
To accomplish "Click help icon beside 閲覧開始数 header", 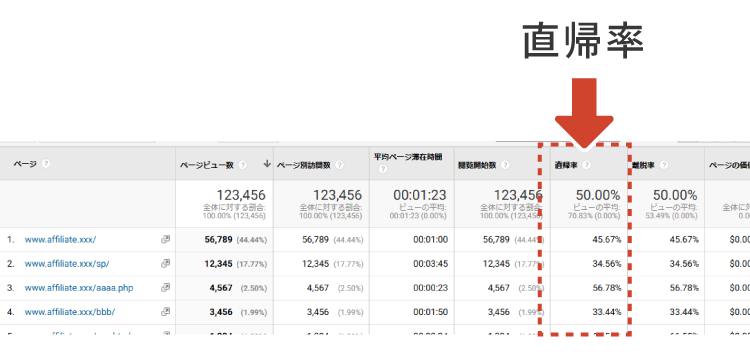I will coord(505,165).
